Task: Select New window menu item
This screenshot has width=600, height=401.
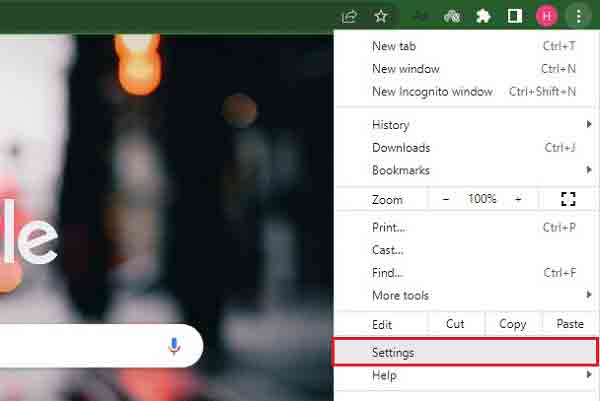Action: coord(464,69)
